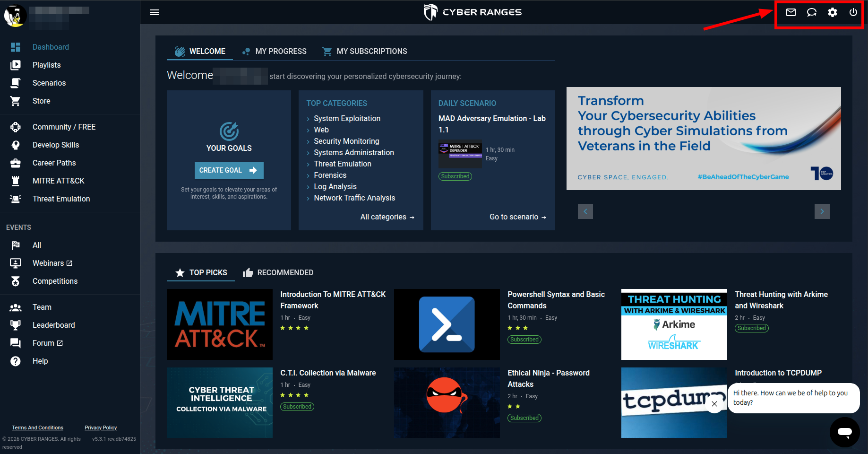Open Threat Hunting with Arkime and Wireshark title

click(782, 300)
